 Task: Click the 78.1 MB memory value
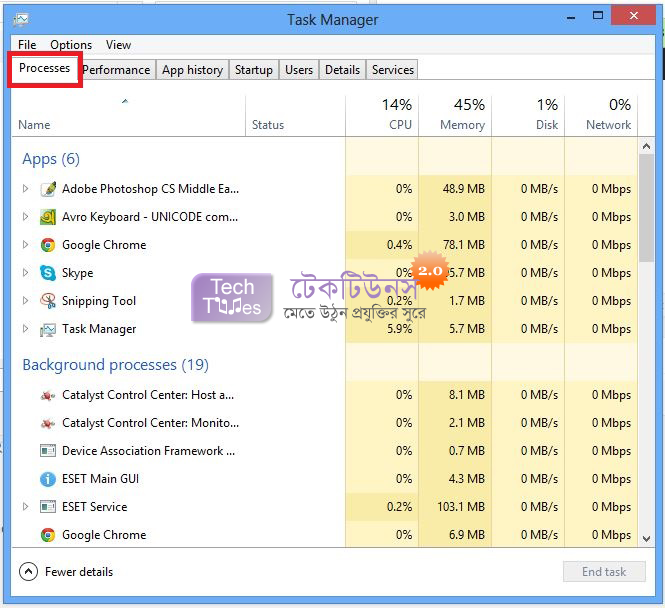click(x=464, y=245)
